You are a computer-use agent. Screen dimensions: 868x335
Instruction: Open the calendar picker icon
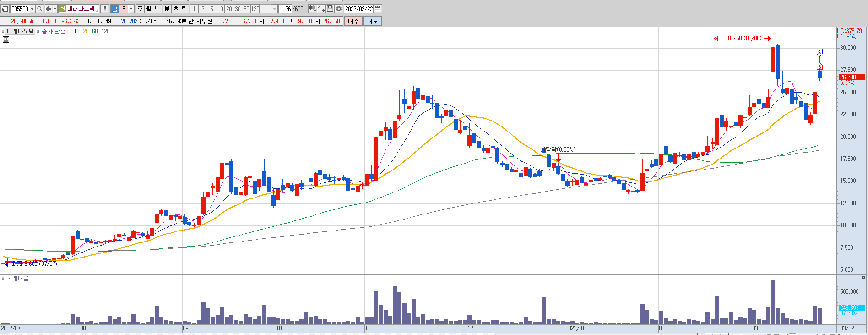coord(378,9)
